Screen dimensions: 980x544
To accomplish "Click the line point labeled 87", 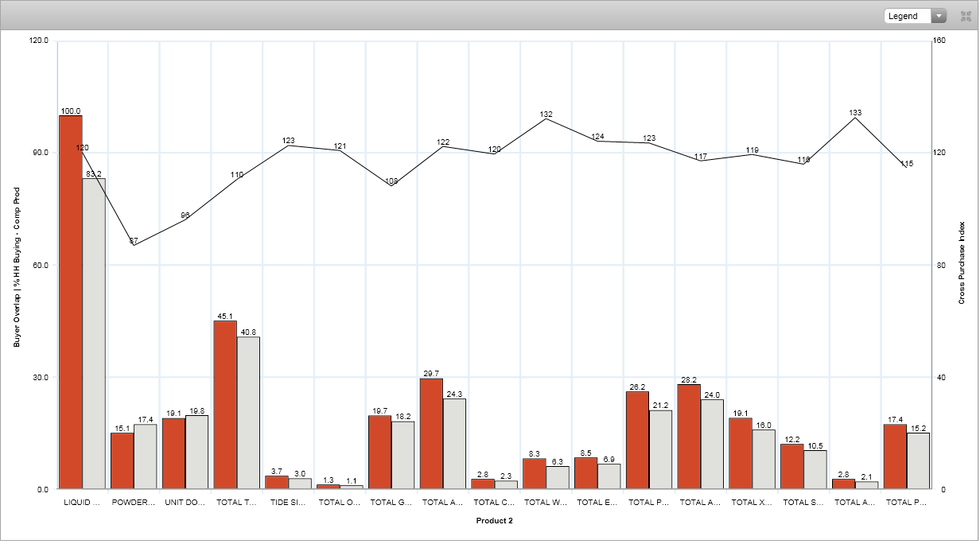I will tap(134, 245).
